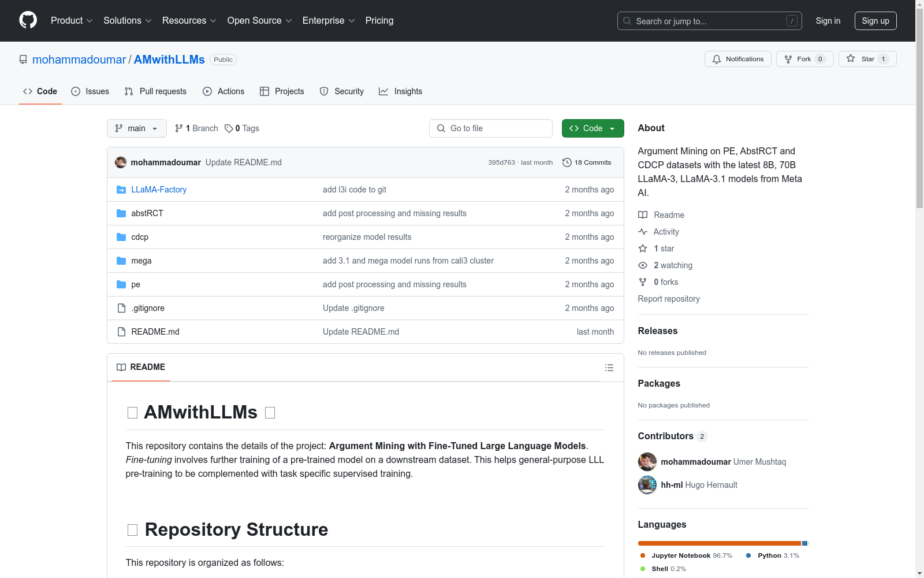Click the README.md file icon
This screenshot has width=924, height=578.
coord(121,332)
